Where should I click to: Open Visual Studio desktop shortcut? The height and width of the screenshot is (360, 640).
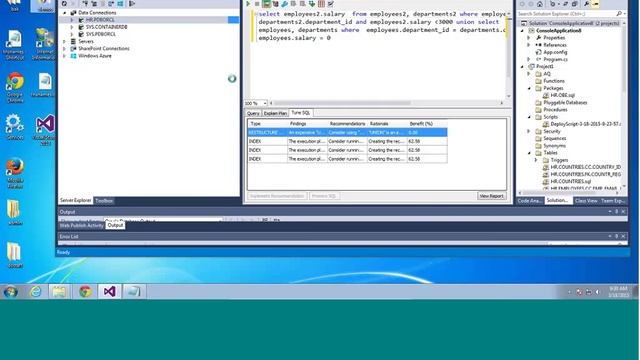point(45,130)
